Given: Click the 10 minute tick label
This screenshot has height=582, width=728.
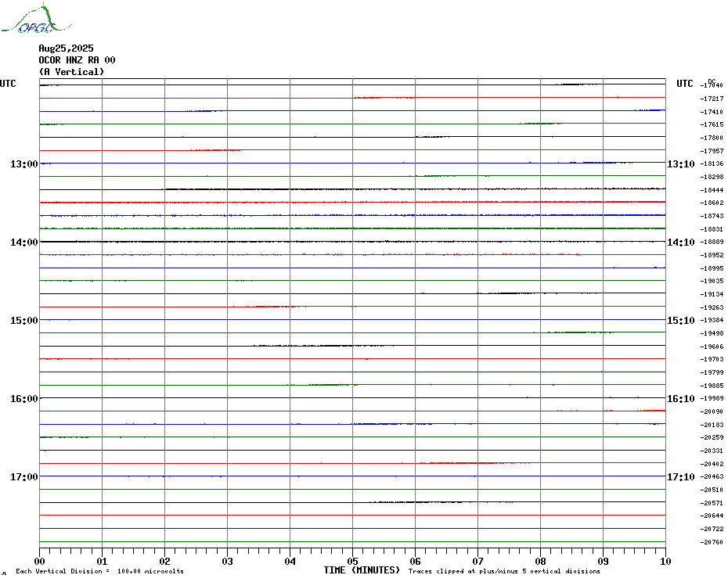Looking at the screenshot, I should tap(665, 562).
